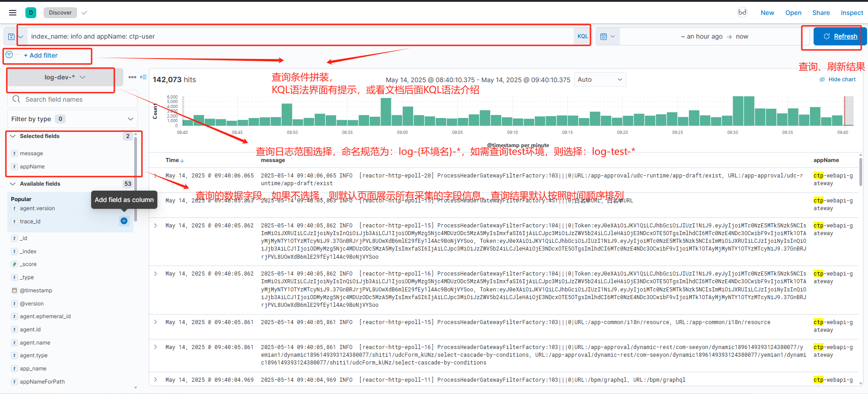Select the @version field
This screenshot has height=394, width=868.
[x=32, y=304]
